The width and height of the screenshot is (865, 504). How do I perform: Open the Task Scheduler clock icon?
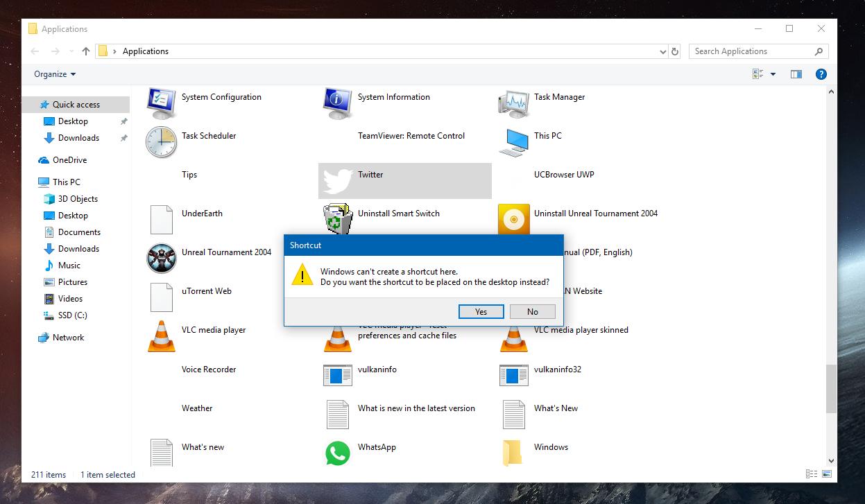pos(162,142)
